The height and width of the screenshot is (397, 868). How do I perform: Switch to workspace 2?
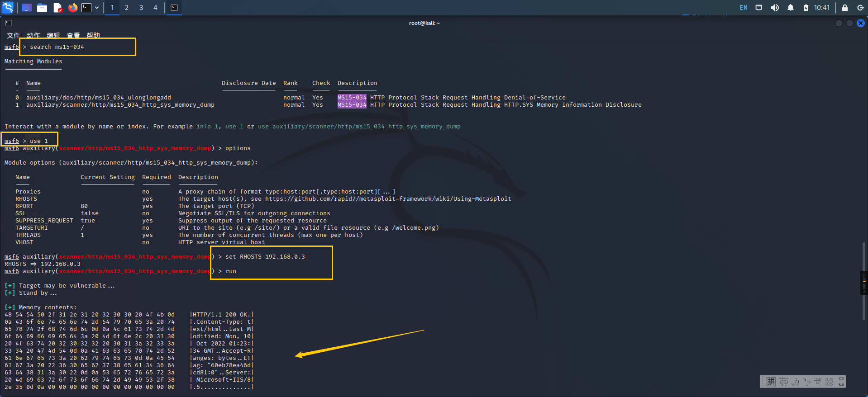(127, 8)
